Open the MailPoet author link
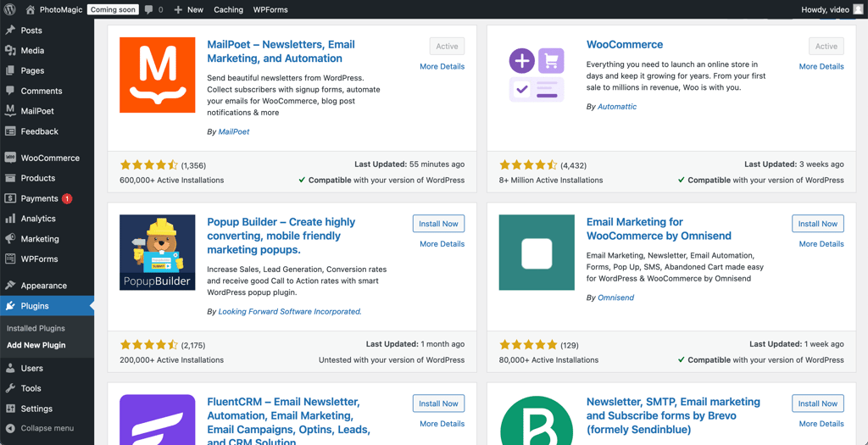868x445 pixels. [x=234, y=131]
